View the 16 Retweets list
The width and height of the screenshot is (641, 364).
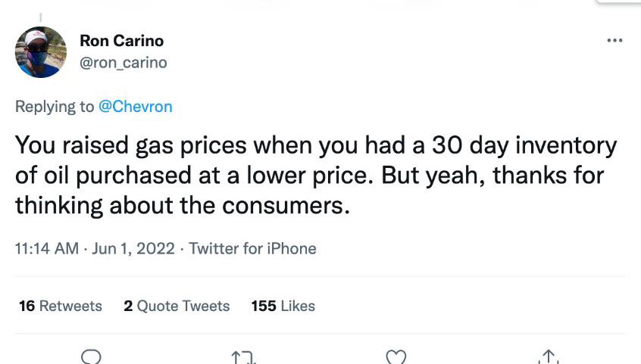click(x=61, y=306)
